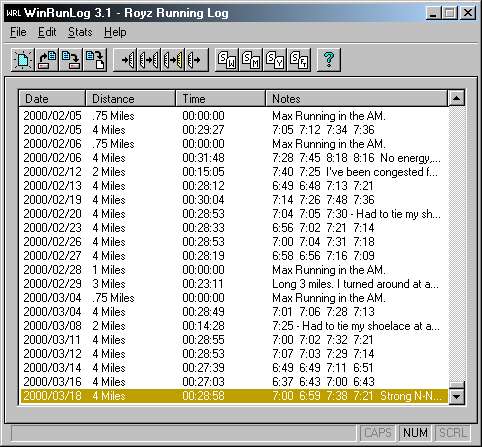The height and width of the screenshot is (447, 482).
Task: Click the NUM status bar indicator
Action: (415, 433)
